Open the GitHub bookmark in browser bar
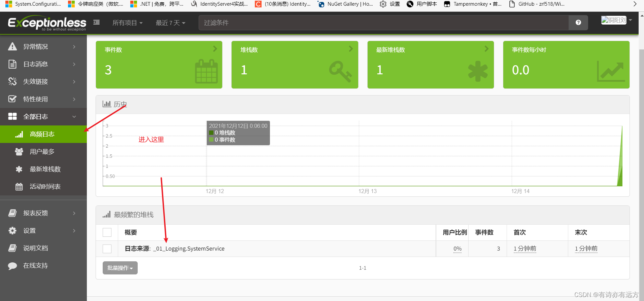Screen dimensions: 644x301 coord(537,4)
